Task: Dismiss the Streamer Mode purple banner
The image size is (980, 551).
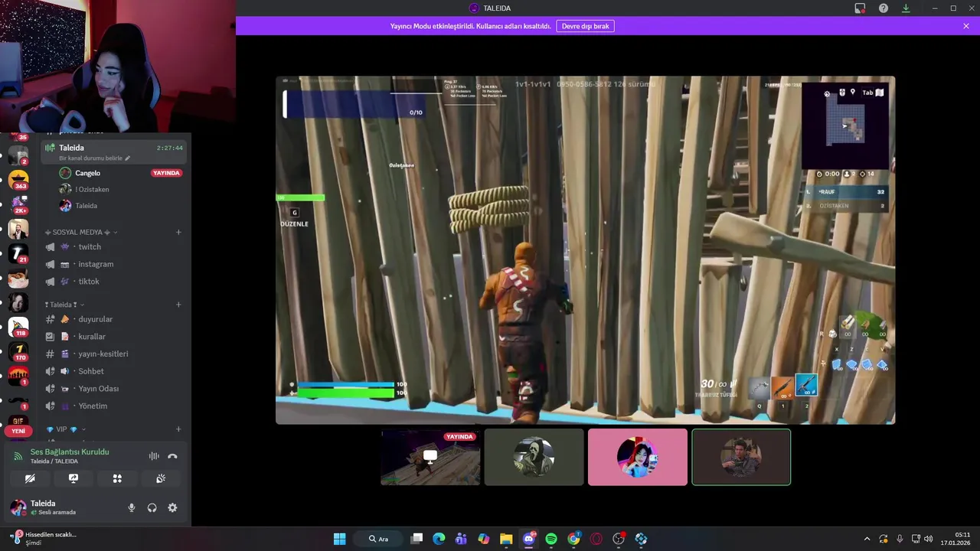Action: [966, 26]
